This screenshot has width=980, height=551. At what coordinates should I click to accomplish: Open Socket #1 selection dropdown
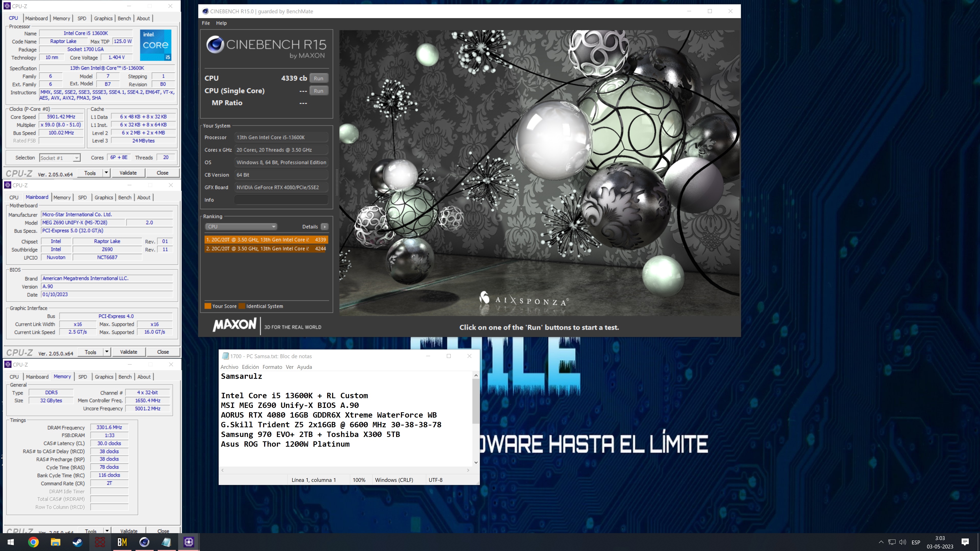pyautogui.click(x=60, y=158)
